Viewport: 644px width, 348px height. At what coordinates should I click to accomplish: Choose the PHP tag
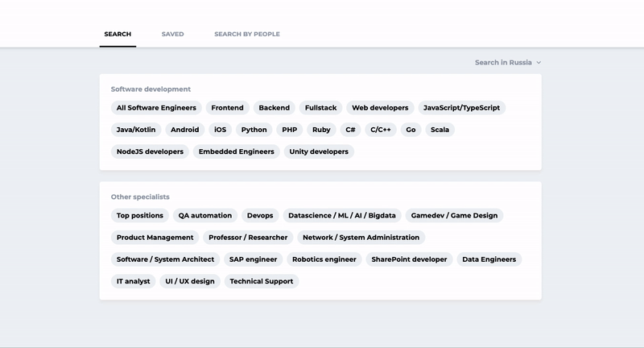point(290,130)
